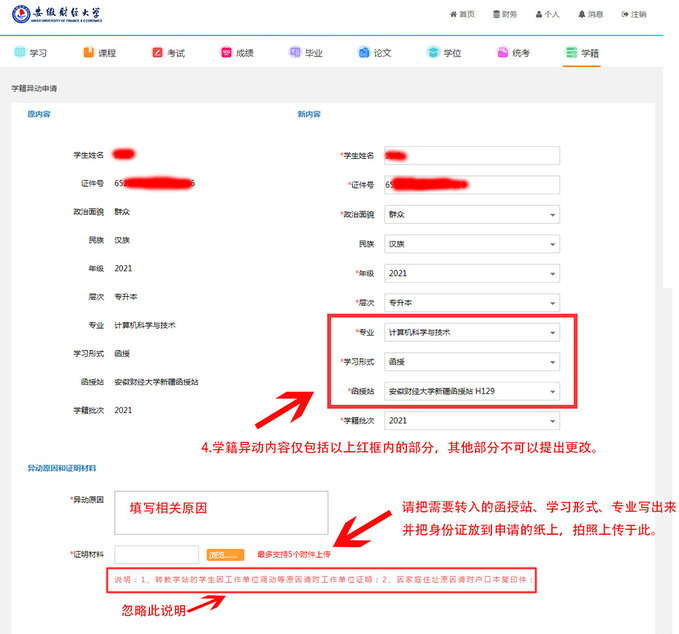Open the 统考 section icon
Viewport: 679px width, 634px height.
coord(502,52)
